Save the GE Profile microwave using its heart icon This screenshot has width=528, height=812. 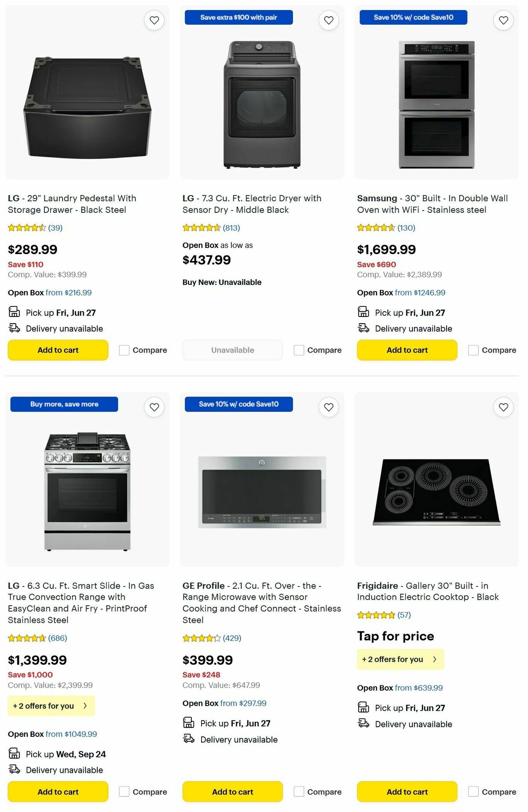(x=328, y=407)
